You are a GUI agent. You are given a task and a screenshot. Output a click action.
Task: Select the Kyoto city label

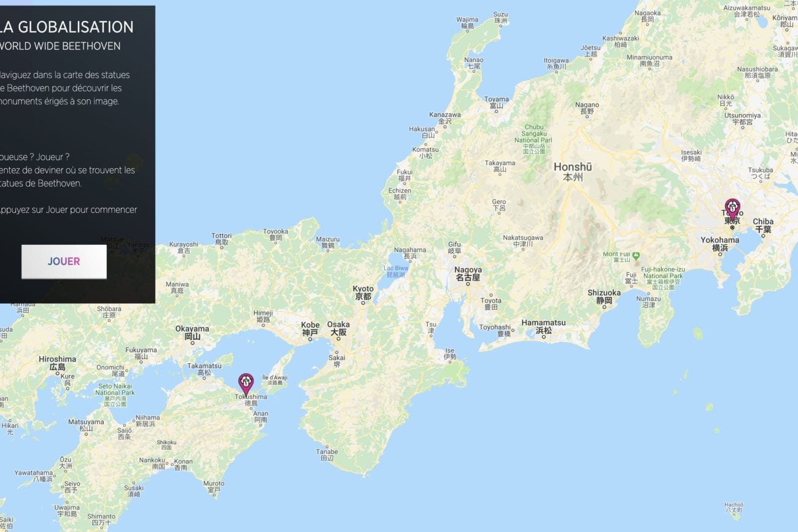pyautogui.click(x=363, y=293)
